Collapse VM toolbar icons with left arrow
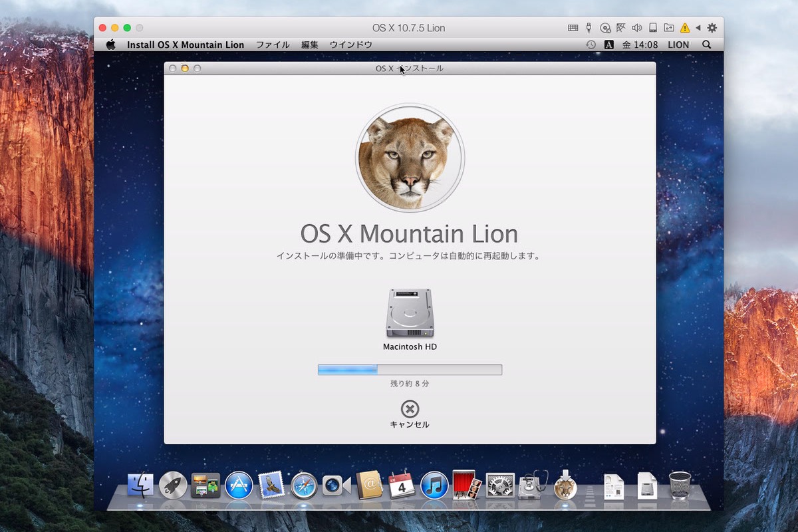This screenshot has width=798, height=532. point(698,28)
